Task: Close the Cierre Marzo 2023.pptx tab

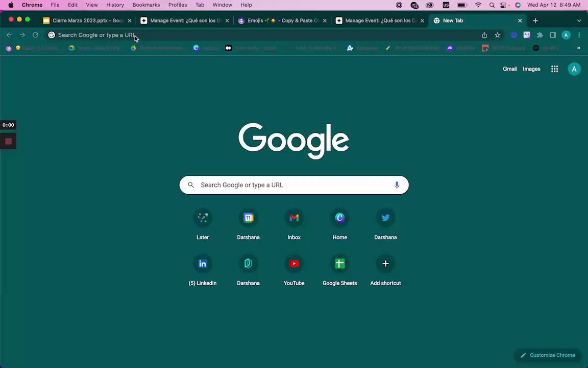Action: point(130,20)
